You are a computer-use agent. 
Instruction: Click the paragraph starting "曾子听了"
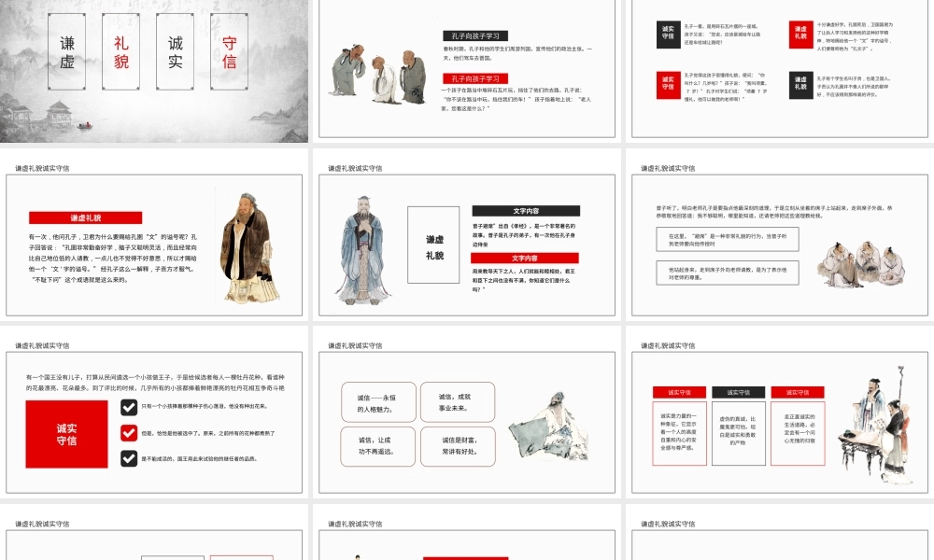773,212
